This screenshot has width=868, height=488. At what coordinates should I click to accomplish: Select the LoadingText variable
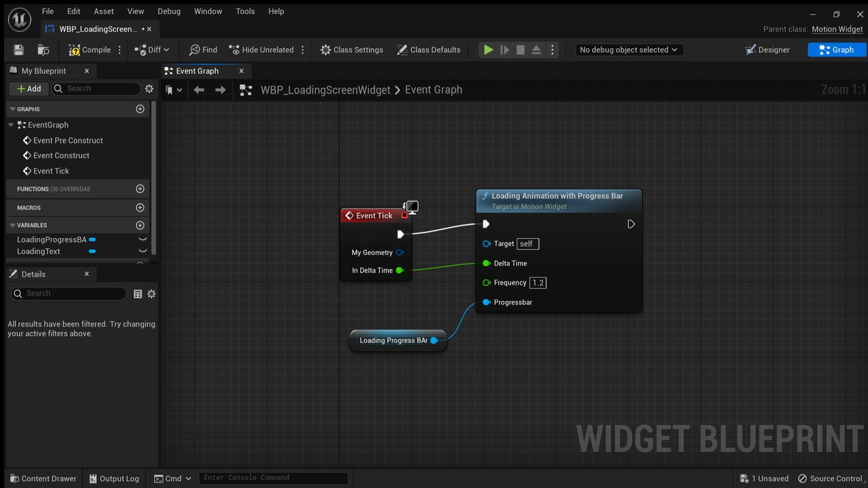click(x=39, y=251)
